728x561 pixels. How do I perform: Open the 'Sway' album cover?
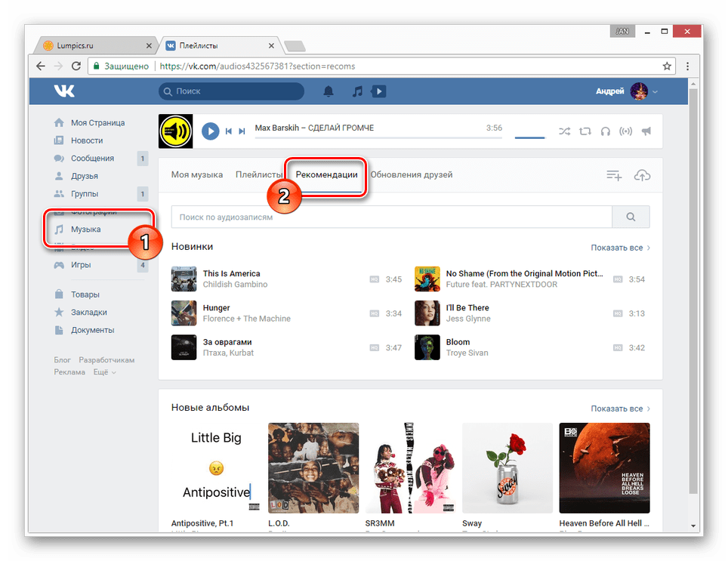pos(507,467)
